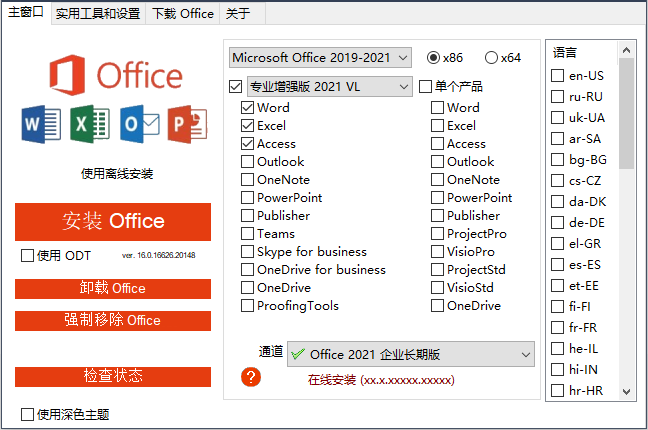
Task: Click the orange question mark help icon
Action: coord(251,377)
